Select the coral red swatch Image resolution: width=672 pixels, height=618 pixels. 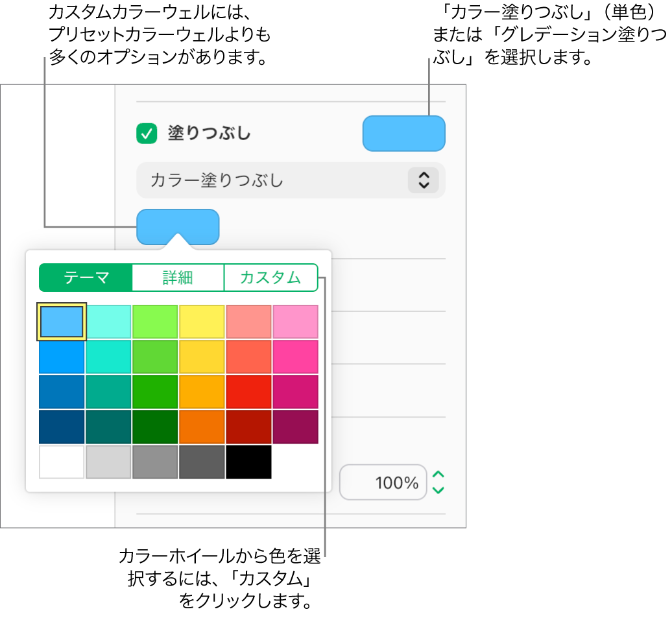(248, 321)
